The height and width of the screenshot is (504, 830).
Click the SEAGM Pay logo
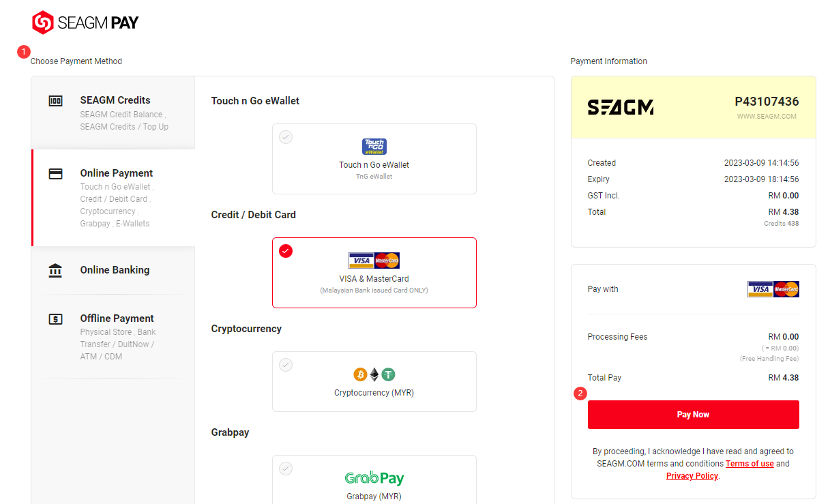[x=85, y=23]
